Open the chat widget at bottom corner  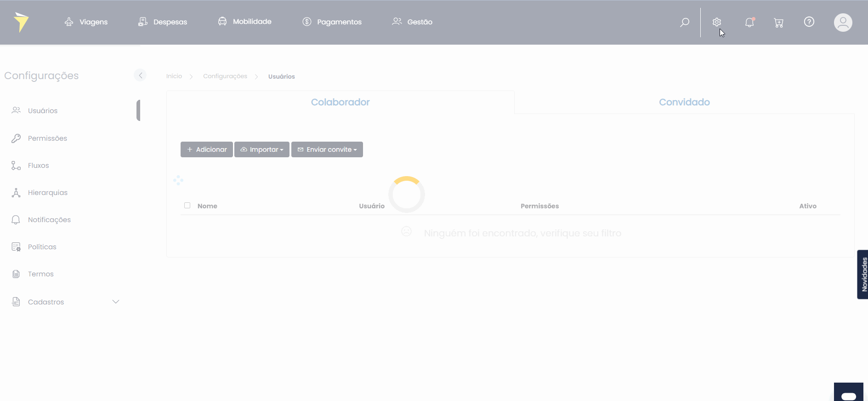point(849,393)
